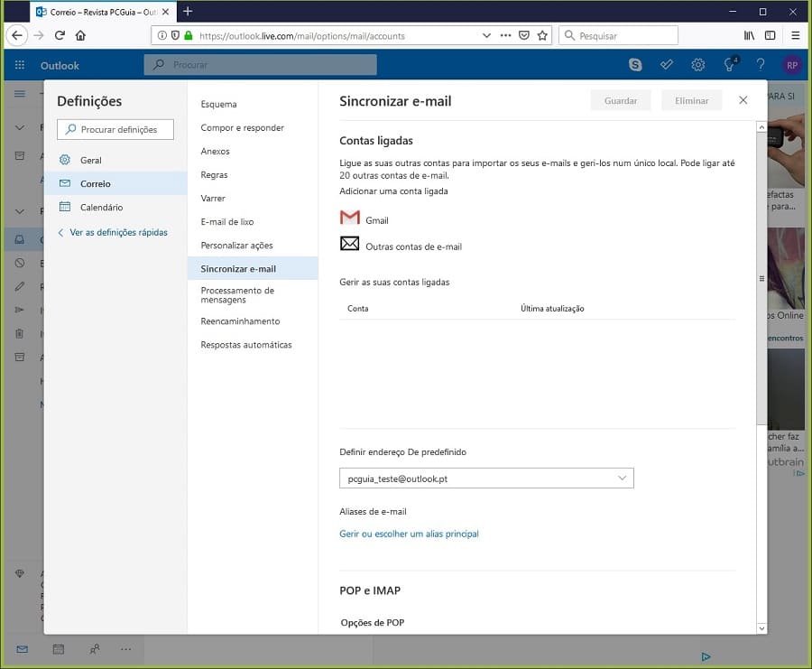
Task: Select Correio settings category
Action: 115,183
